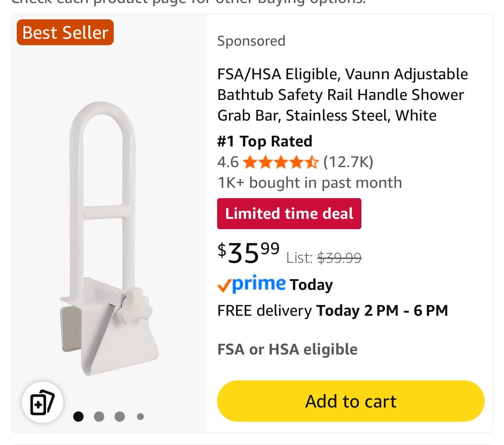Screen dimensions: 504x445
Task: Click the 4.6 rating number
Action: pos(228,162)
